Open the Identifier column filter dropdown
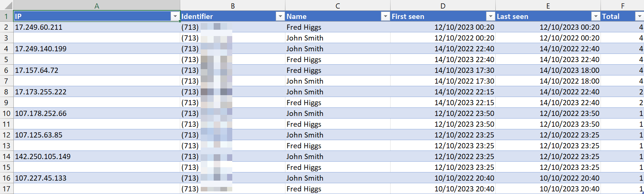This screenshot has width=644, height=194. [x=280, y=16]
